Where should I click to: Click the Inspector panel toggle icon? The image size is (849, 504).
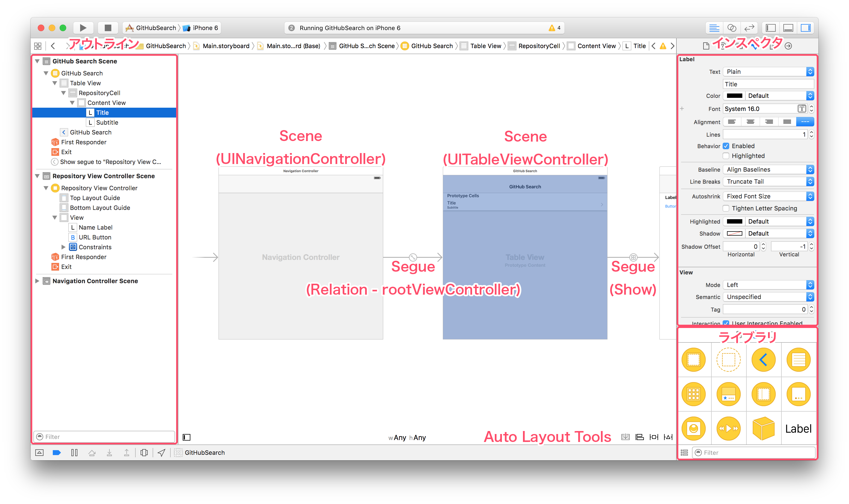[x=806, y=28]
